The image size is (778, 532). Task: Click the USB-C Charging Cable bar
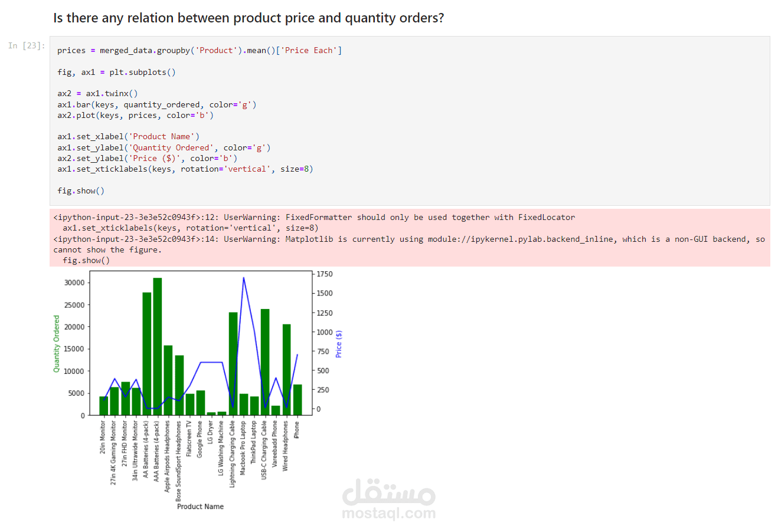(265, 362)
